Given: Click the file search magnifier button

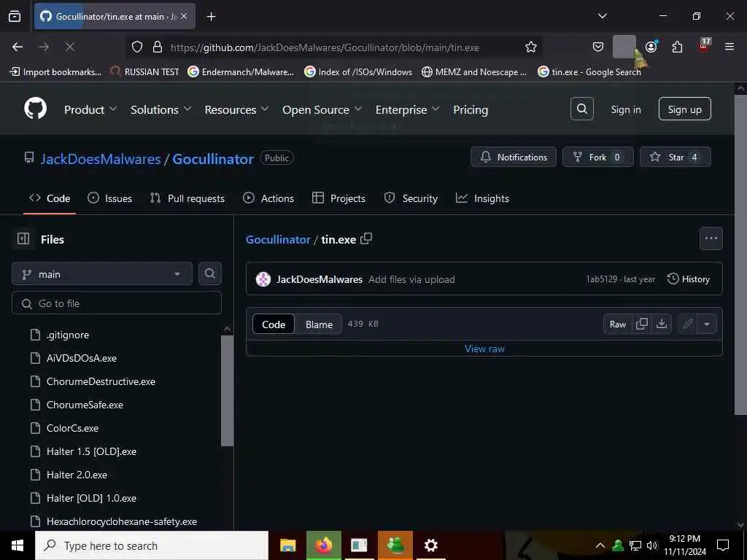Looking at the screenshot, I should coord(209,274).
